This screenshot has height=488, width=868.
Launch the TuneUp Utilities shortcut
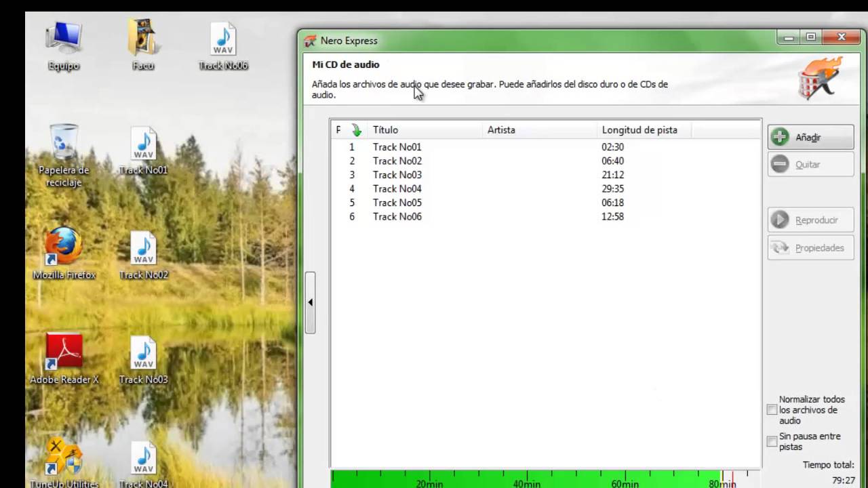point(64,463)
